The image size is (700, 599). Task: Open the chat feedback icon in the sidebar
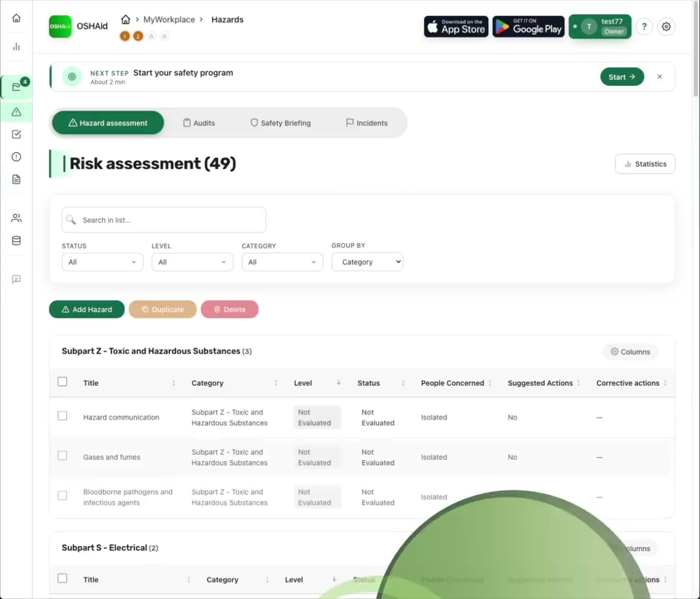16,279
